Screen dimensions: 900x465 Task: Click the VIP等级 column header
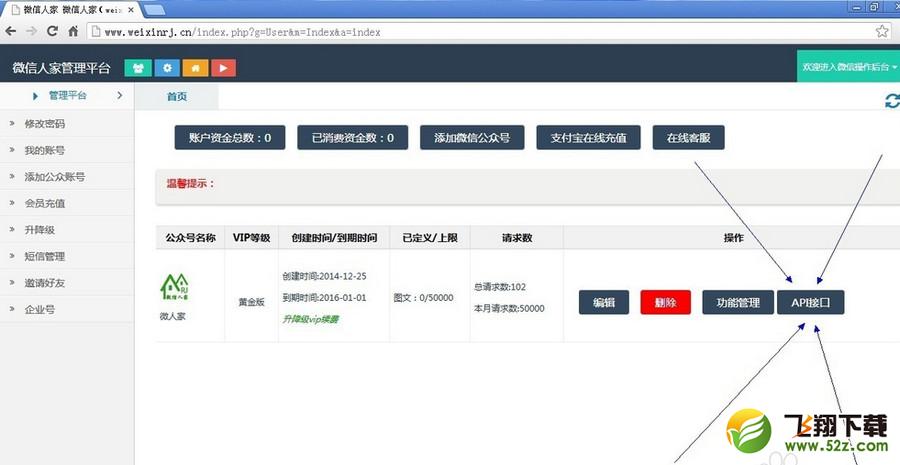[x=251, y=238]
